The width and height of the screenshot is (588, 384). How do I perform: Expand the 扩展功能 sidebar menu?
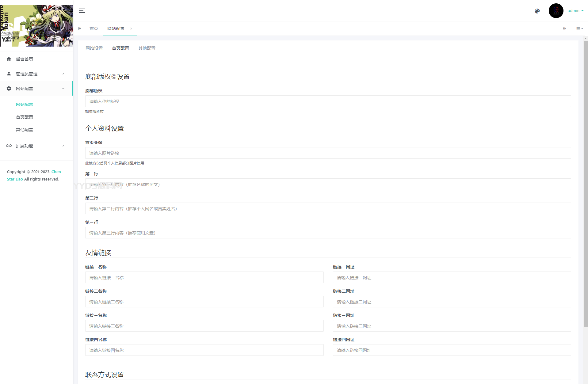point(36,146)
